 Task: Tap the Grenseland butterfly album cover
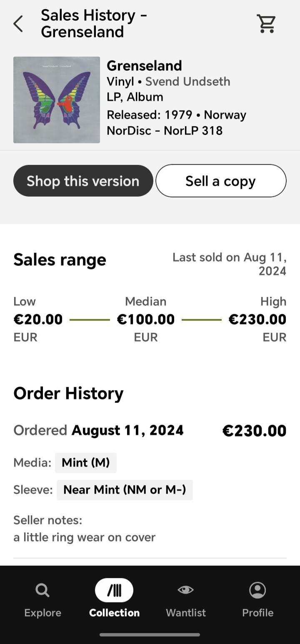pos(57,100)
